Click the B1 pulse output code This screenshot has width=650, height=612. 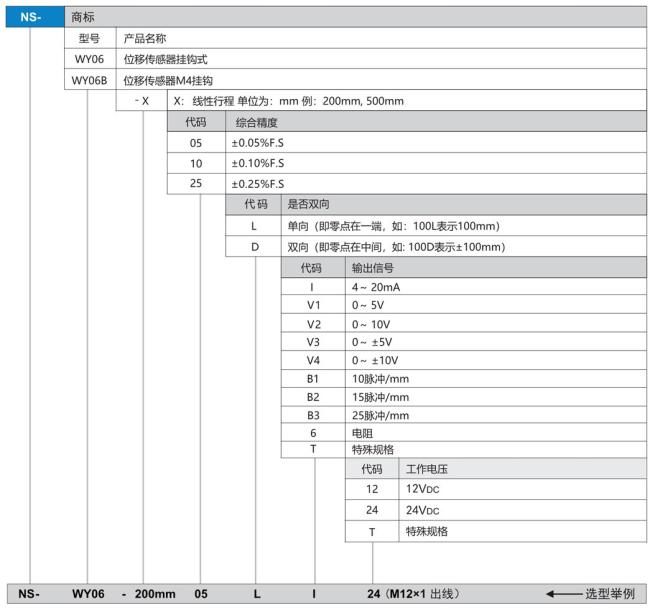[x=313, y=379]
